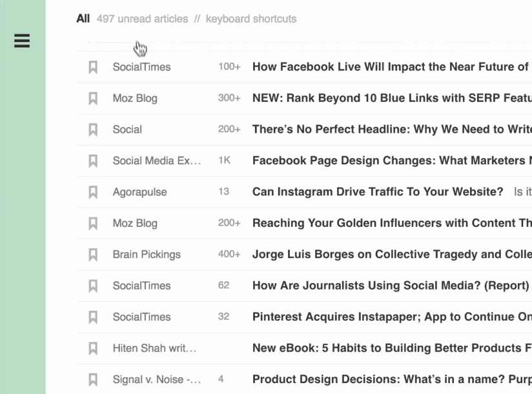This screenshot has width=532, height=394.
Task: Bookmark the Can Instagram Drive Traffic article
Action: pyautogui.click(x=93, y=192)
